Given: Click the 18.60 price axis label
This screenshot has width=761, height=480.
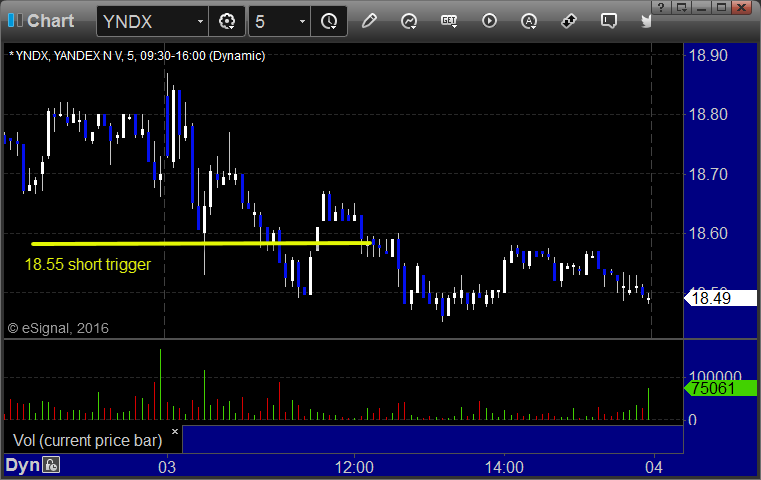Looking at the screenshot, I should pos(708,233).
